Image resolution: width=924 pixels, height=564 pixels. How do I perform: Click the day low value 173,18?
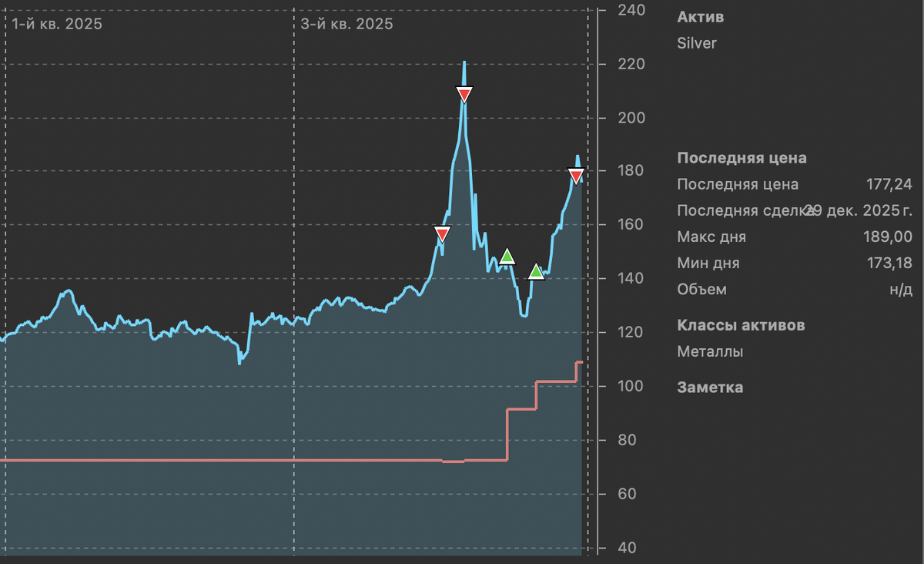(x=889, y=264)
